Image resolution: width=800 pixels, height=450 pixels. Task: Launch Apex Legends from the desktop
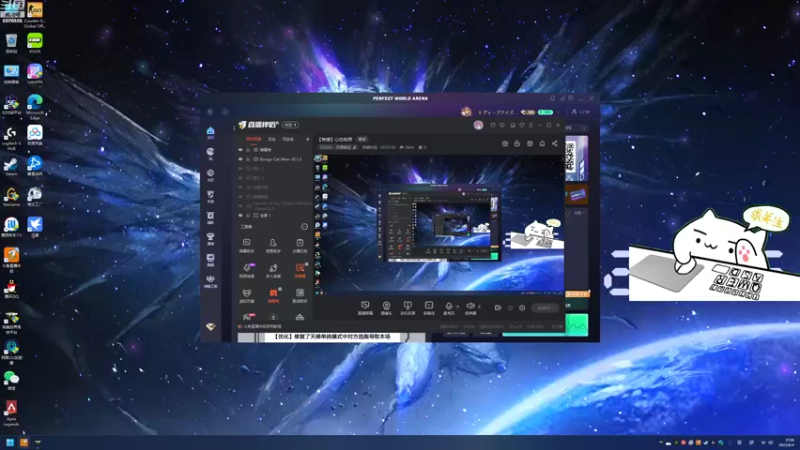pyautogui.click(x=11, y=413)
